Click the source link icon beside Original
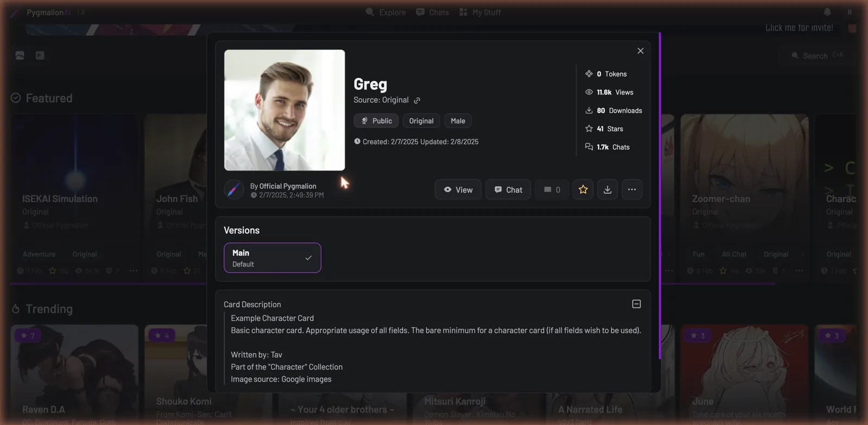Image resolution: width=868 pixels, height=425 pixels. click(x=417, y=100)
